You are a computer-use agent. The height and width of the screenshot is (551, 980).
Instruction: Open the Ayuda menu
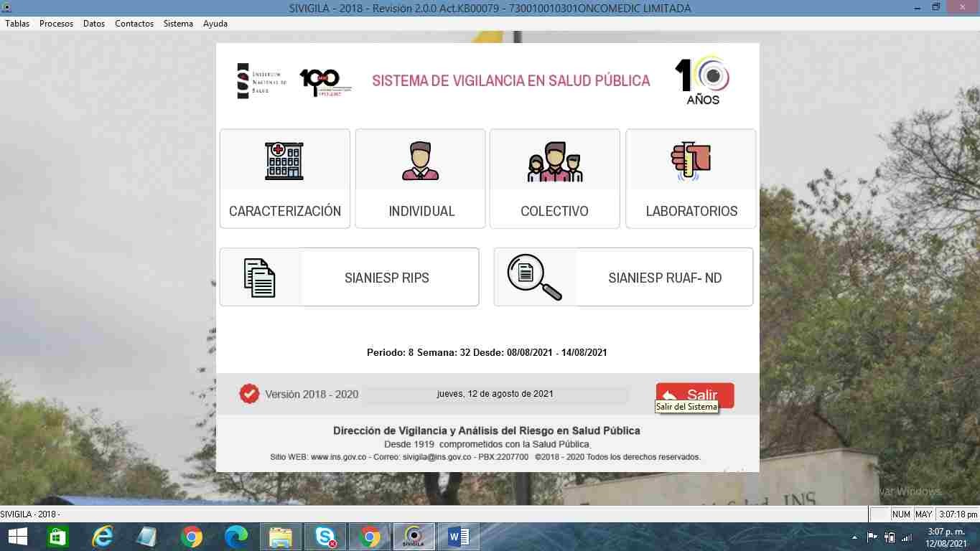point(215,24)
